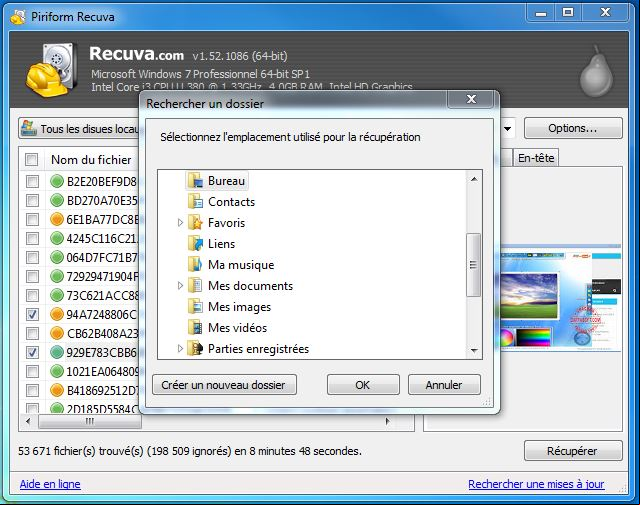Click file list scroll right arrow
The image size is (640, 505).
pyautogui.click(x=387, y=421)
